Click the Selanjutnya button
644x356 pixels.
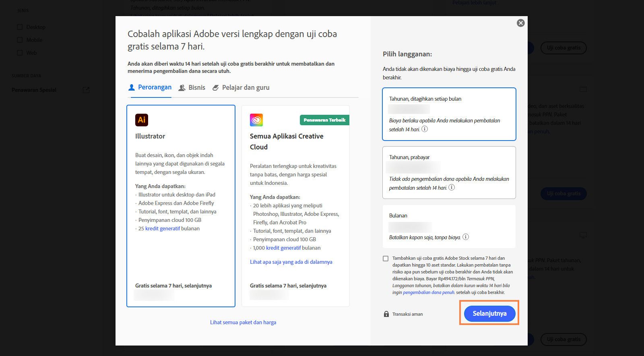point(489,314)
